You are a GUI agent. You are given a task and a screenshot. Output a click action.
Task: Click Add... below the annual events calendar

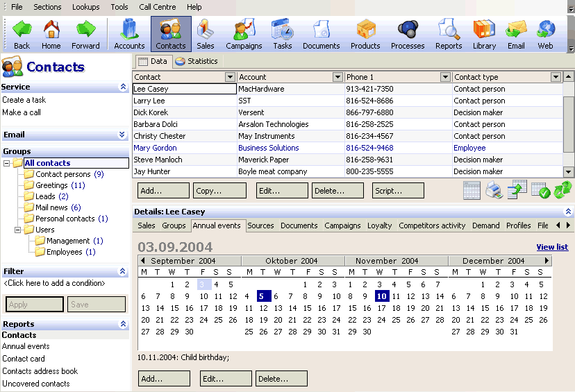[x=165, y=379]
